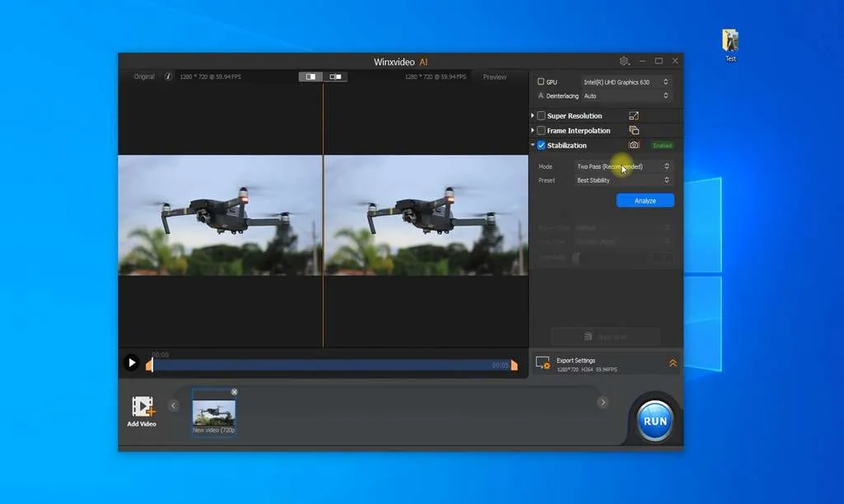Enable the Super Resolution checkbox

[540, 116]
